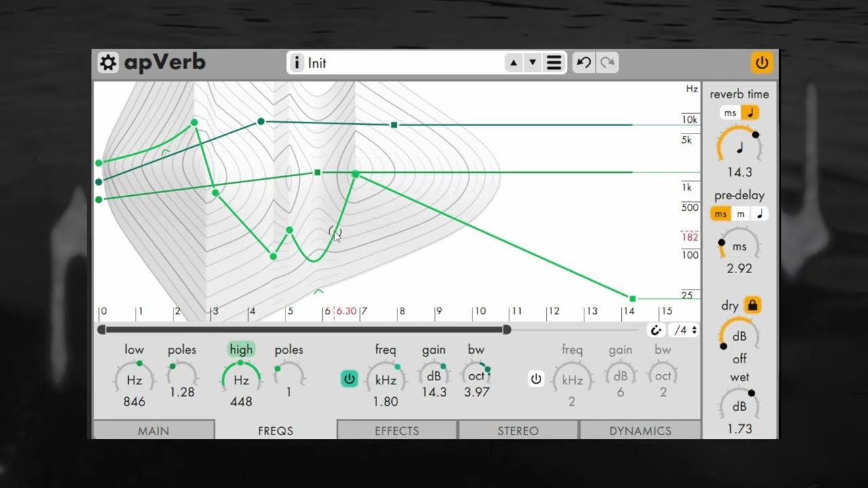Set reverb time unit to ms

(x=730, y=113)
